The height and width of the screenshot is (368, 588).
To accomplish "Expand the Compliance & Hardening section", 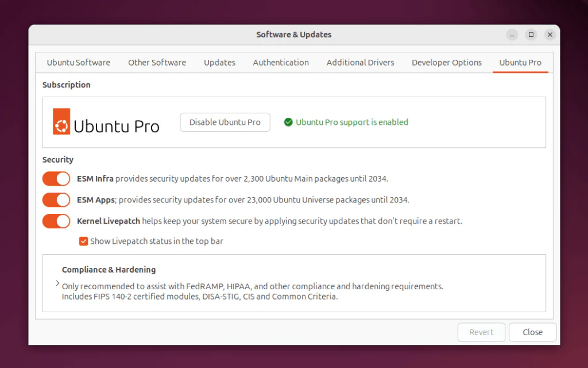I will point(57,283).
